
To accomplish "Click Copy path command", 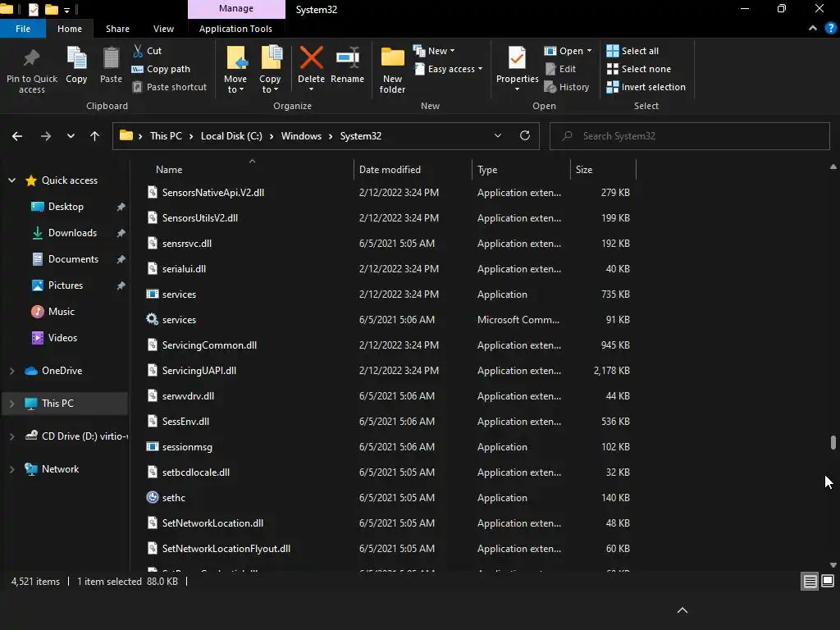I will pos(161,69).
